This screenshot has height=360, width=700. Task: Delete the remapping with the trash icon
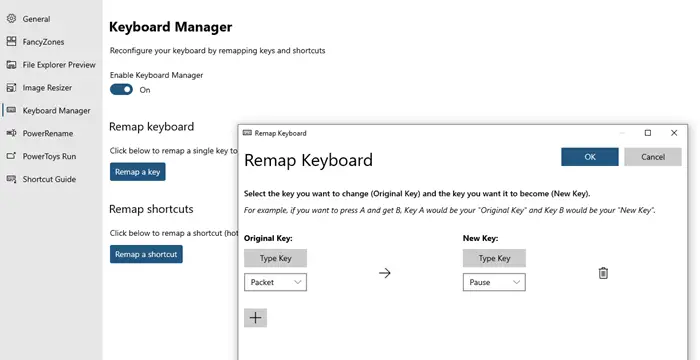tap(603, 273)
